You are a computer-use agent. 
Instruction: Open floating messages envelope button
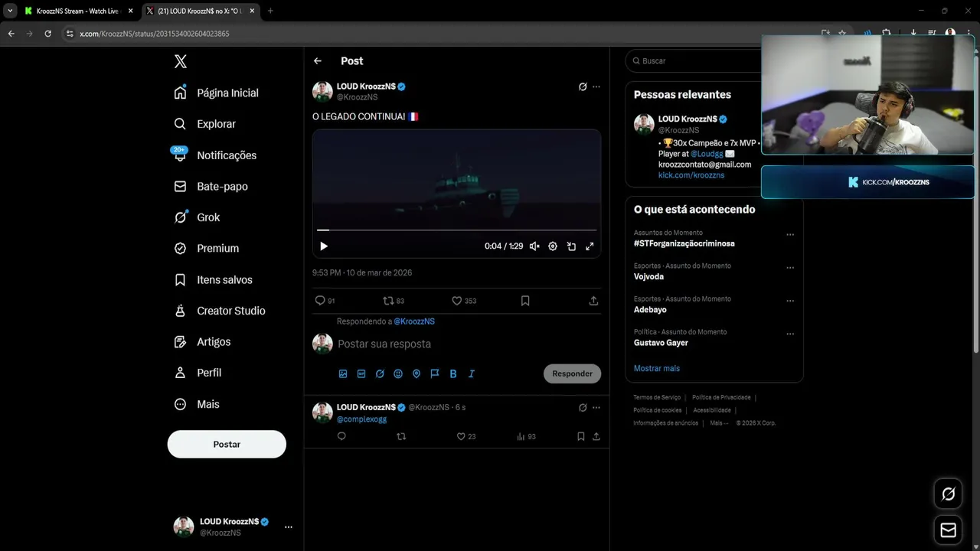pyautogui.click(x=948, y=530)
